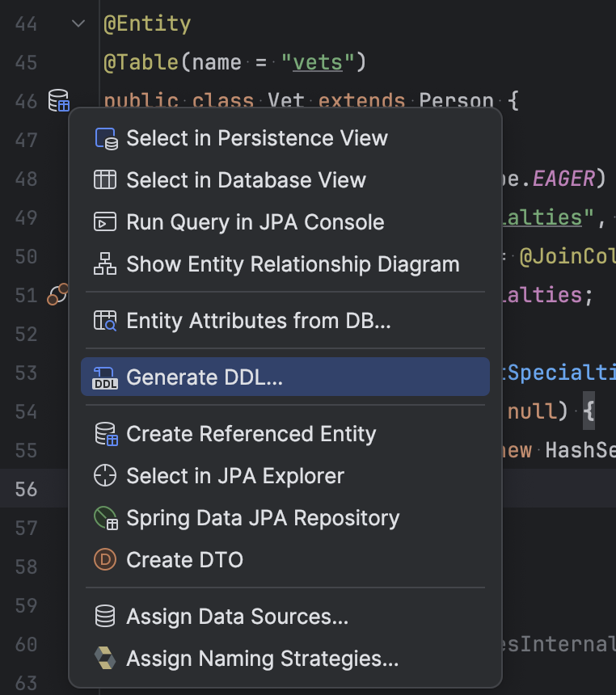Click the hexagon icon beside Assign Naming Strategies

click(x=106, y=658)
